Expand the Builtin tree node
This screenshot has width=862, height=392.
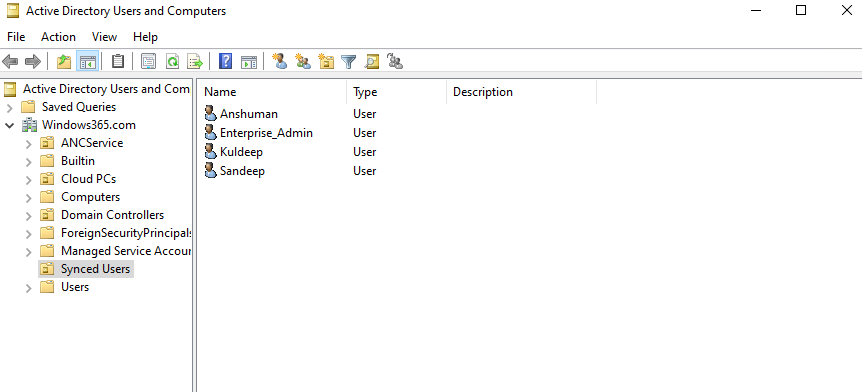[29, 162]
